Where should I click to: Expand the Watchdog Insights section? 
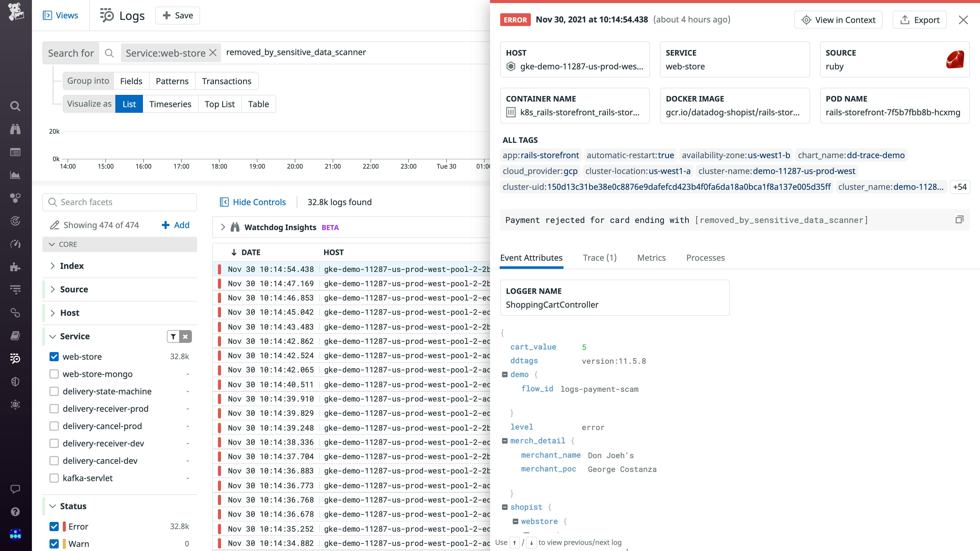pos(223,227)
